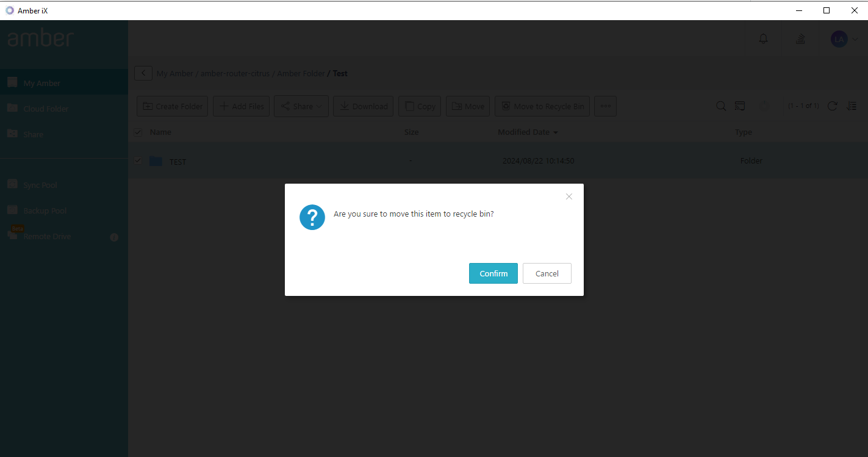Click amber-router-citrus in the breadcrumb
Image resolution: width=868 pixels, height=457 pixels.
pyautogui.click(x=235, y=73)
